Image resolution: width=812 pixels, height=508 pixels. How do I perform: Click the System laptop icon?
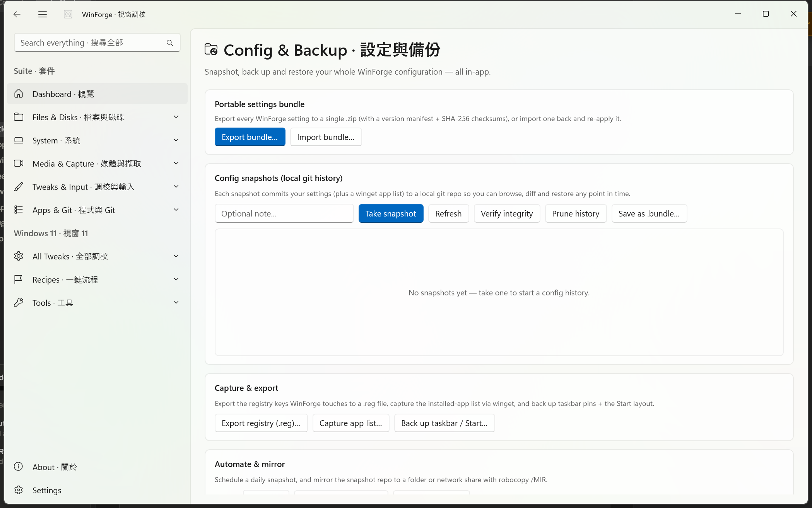19,140
